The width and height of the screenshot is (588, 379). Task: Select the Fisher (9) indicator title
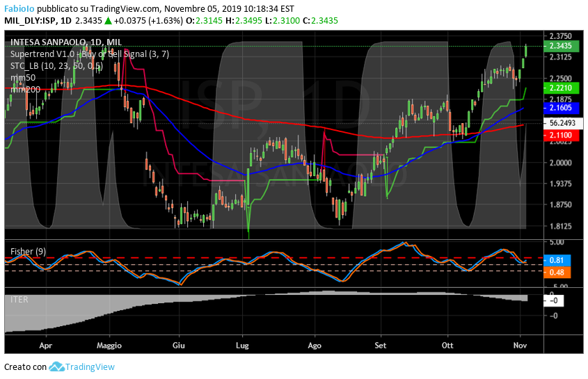[29, 250]
